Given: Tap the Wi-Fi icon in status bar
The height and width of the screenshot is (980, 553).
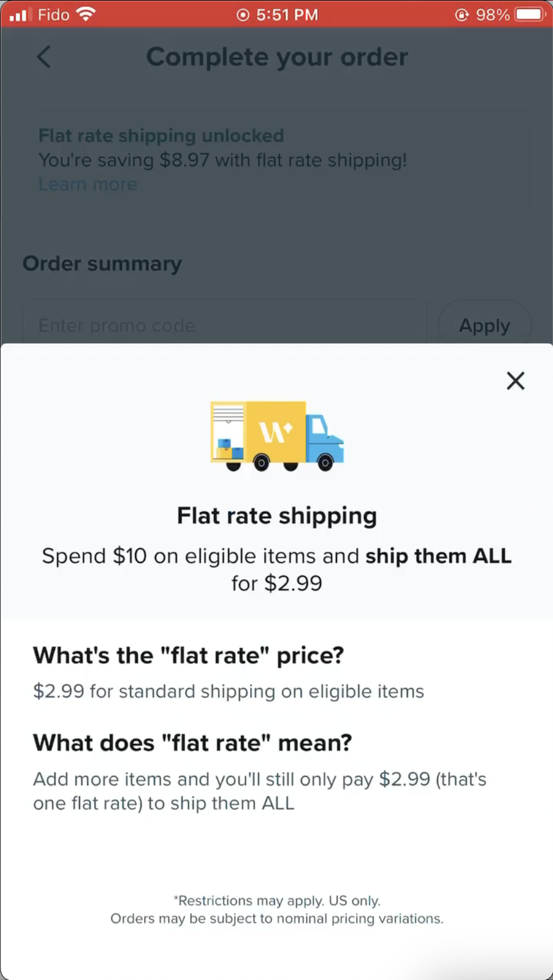Looking at the screenshot, I should (x=87, y=14).
